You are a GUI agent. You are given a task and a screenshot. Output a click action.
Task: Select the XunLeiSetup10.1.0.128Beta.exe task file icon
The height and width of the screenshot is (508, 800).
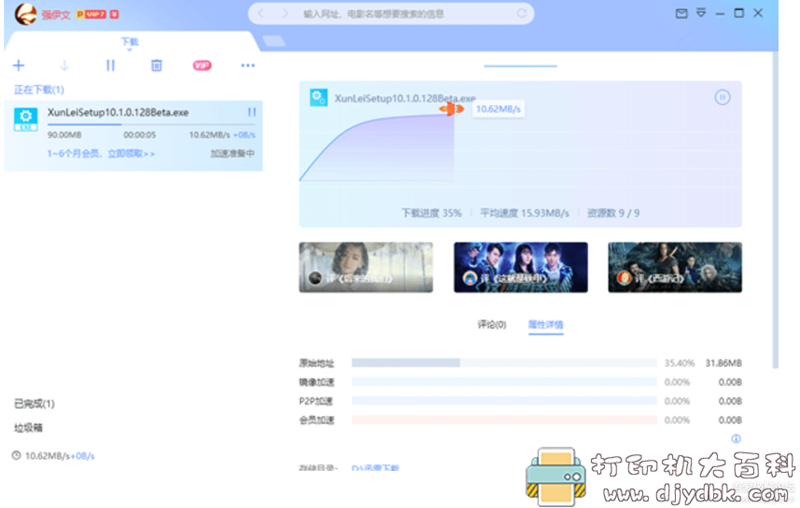(x=26, y=119)
